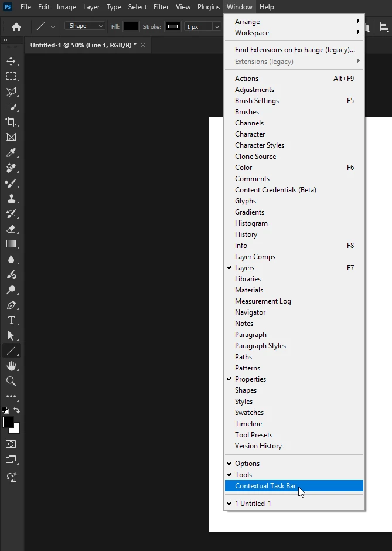The height and width of the screenshot is (551, 392).
Task: Click the background color swatch
Action: 16,430
